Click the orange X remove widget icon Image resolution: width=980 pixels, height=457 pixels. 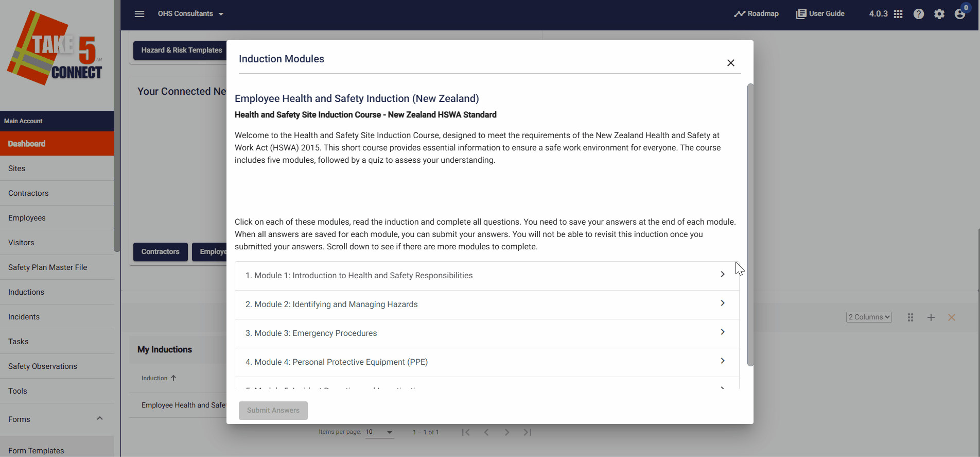pyautogui.click(x=952, y=317)
